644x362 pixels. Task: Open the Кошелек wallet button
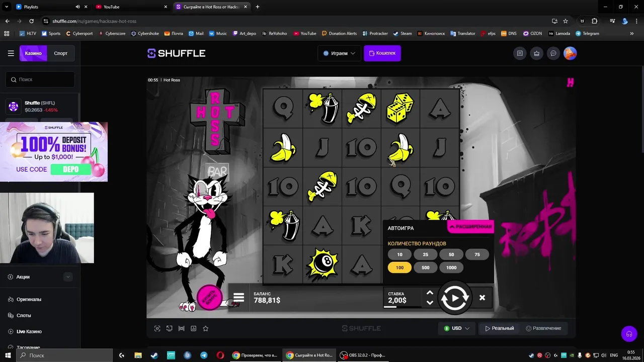pyautogui.click(x=382, y=53)
